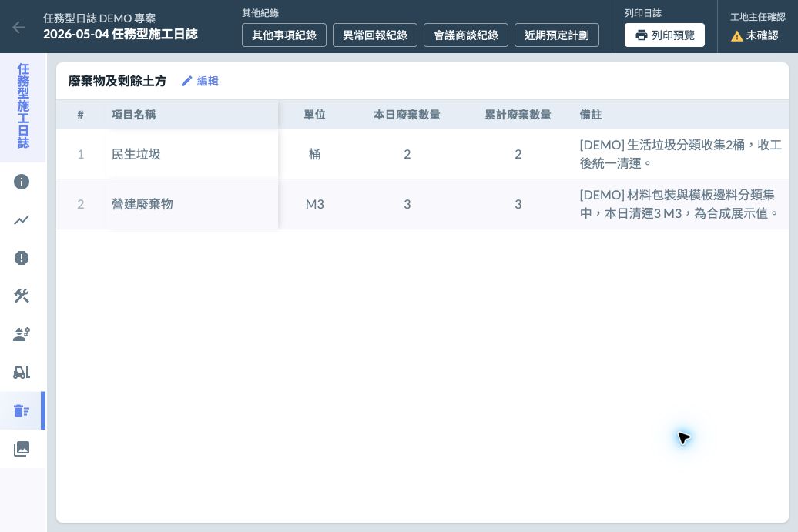
Task: Click the 單位 column header
Action: [x=314, y=115]
